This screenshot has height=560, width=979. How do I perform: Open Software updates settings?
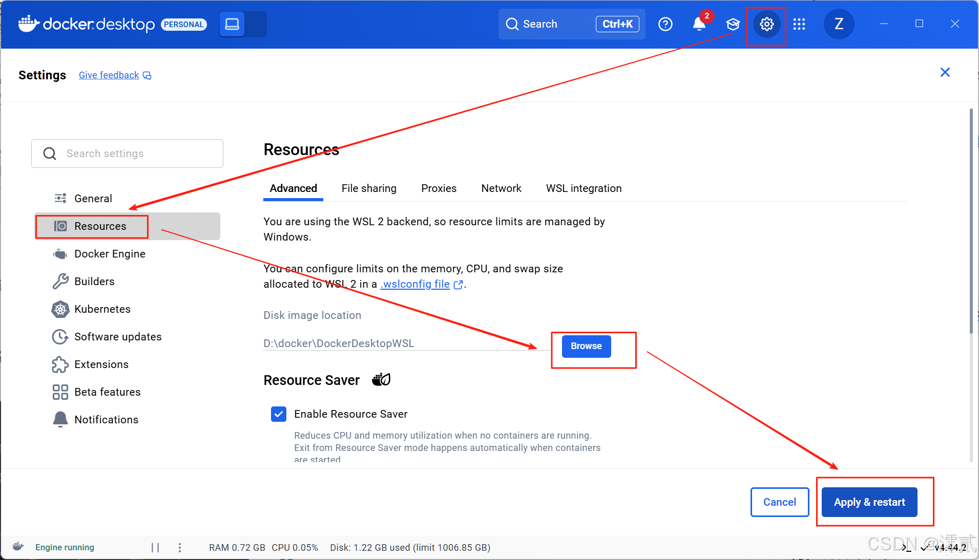click(127, 337)
